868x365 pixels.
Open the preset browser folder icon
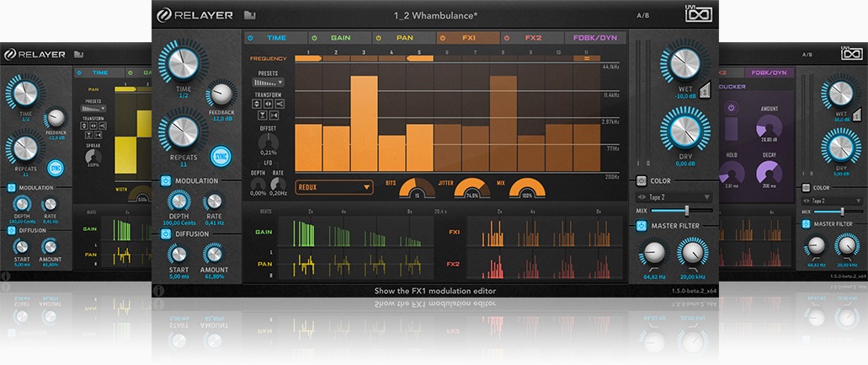pos(250,14)
